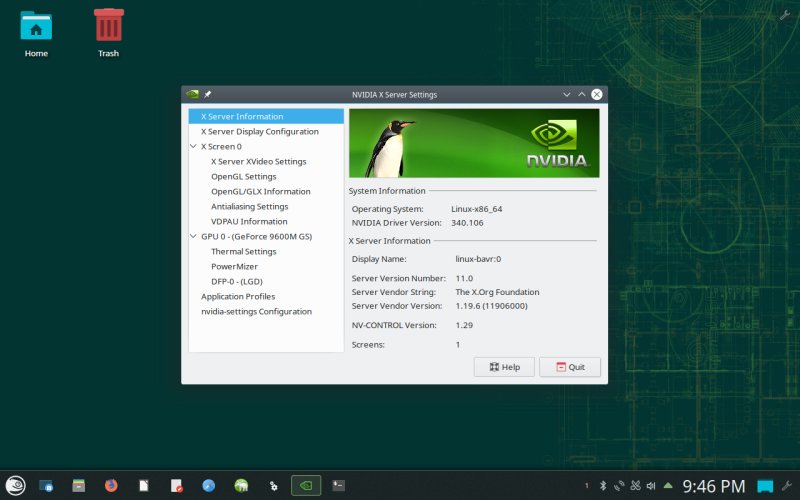Image resolution: width=800 pixels, height=500 pixels.
Task: Open the blank document taskbar icon
Action: click(x=144, y=485)
